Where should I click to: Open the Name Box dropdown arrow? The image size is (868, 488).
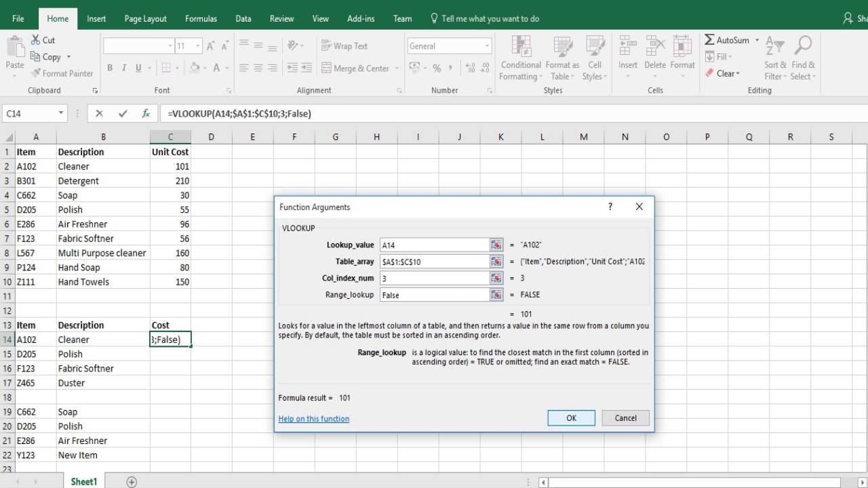click(61, 114)
